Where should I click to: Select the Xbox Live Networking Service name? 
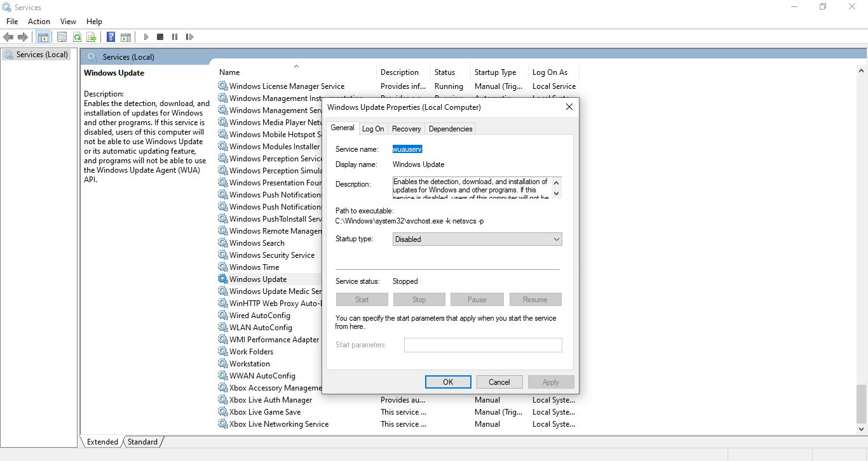(x=279, y=424)
